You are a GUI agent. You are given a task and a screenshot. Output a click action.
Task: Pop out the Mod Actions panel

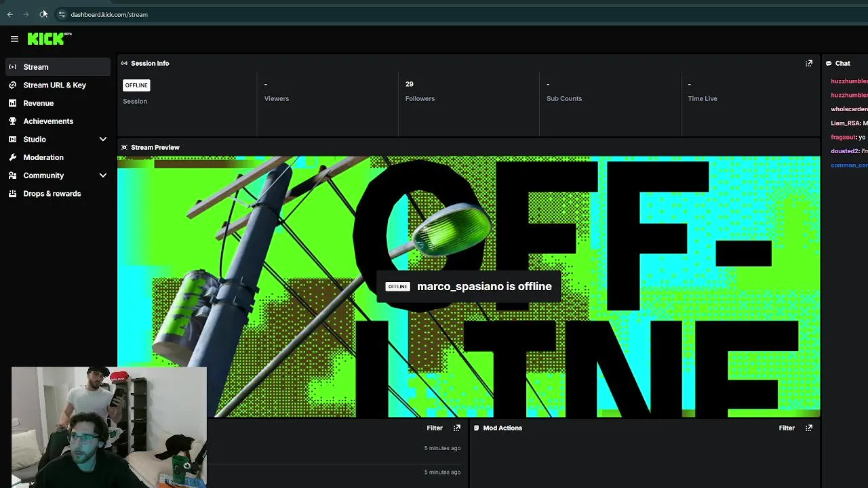point(809,428)
